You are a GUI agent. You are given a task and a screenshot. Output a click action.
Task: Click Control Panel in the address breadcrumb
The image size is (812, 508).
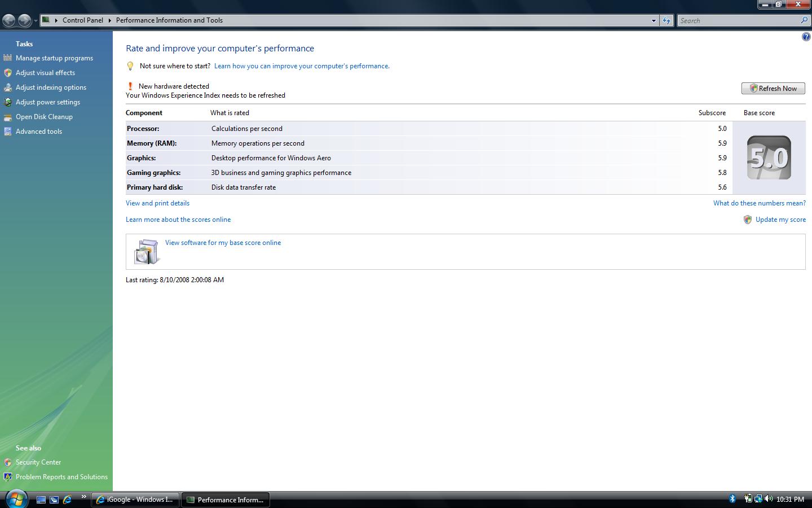pyautogui.click(x=83, y=20)
